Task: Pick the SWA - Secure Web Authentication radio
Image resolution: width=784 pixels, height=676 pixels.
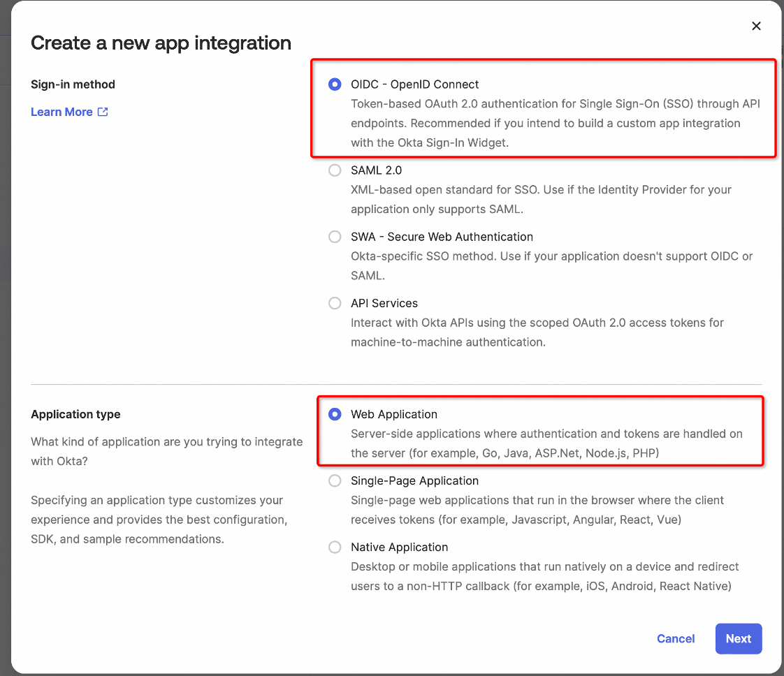Action: click(x=335, y=237)
